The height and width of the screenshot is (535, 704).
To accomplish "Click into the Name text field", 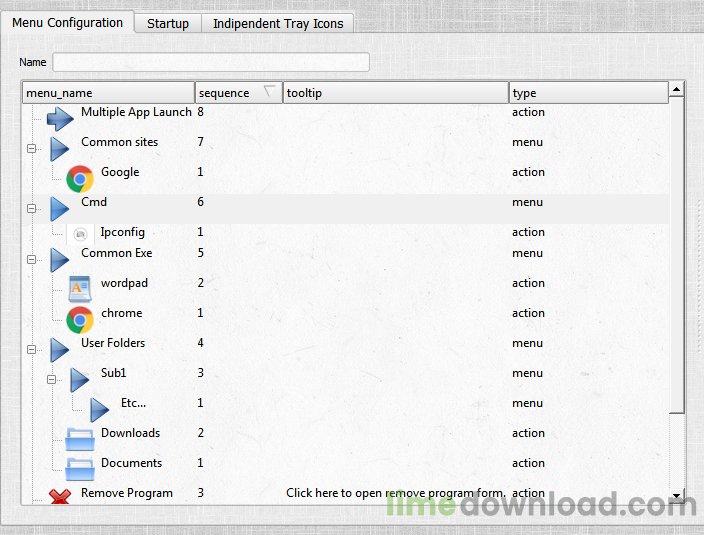I will tap(211, 62).
